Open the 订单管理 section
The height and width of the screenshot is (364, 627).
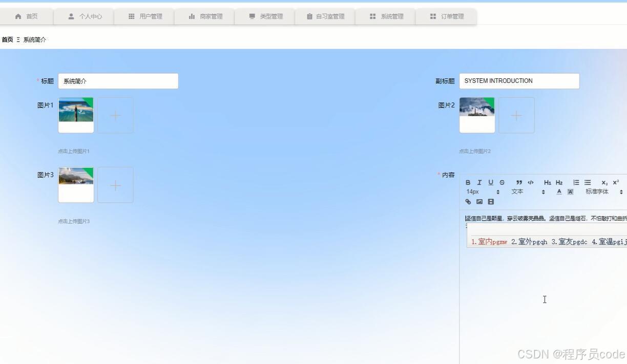[446, 16]
